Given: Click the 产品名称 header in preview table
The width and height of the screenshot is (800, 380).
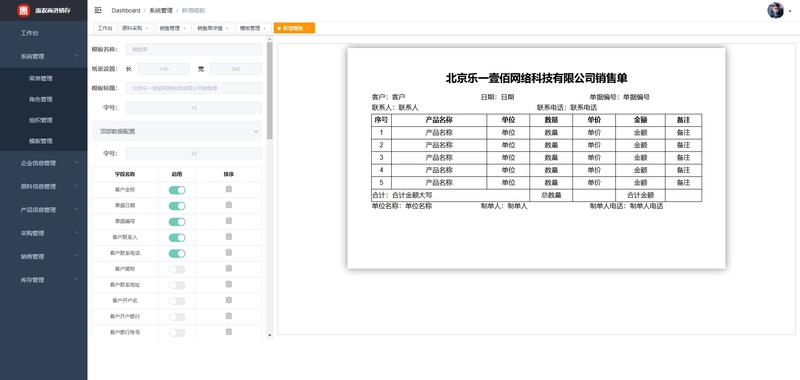Looking at the screenshot, I should pyautogui.click(x=439, y=120).
